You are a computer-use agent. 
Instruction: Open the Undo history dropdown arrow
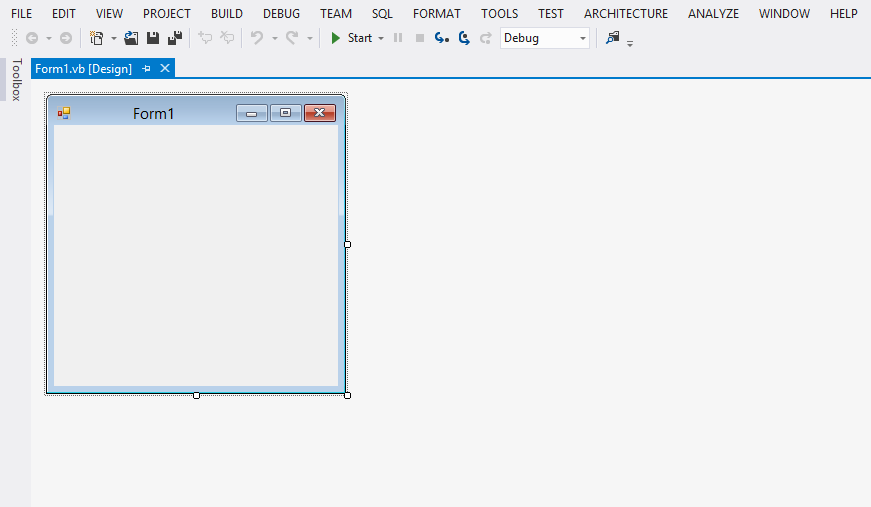[274, 38]
